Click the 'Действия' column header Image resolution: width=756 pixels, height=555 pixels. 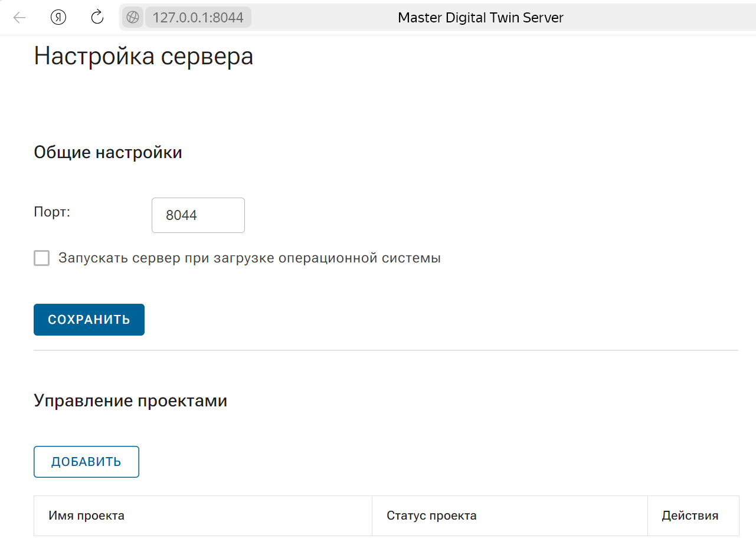[x=690, y=516]
